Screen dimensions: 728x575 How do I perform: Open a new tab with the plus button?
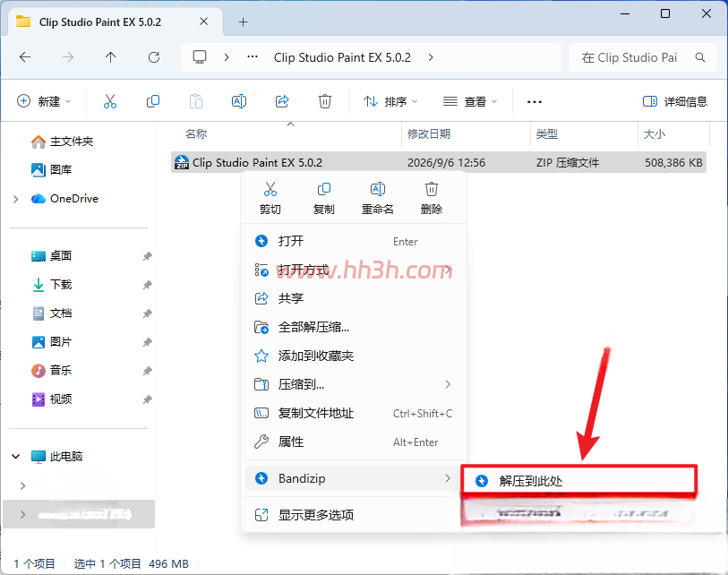(x=243, y=21)
